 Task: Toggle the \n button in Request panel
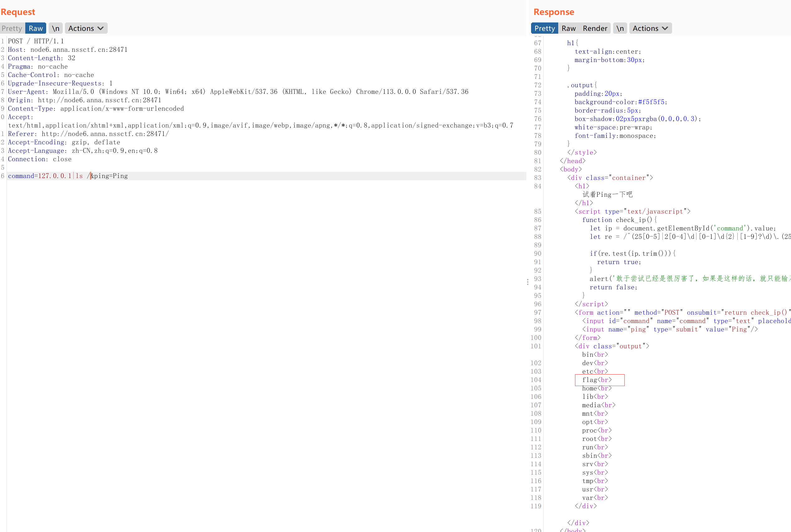56,28
